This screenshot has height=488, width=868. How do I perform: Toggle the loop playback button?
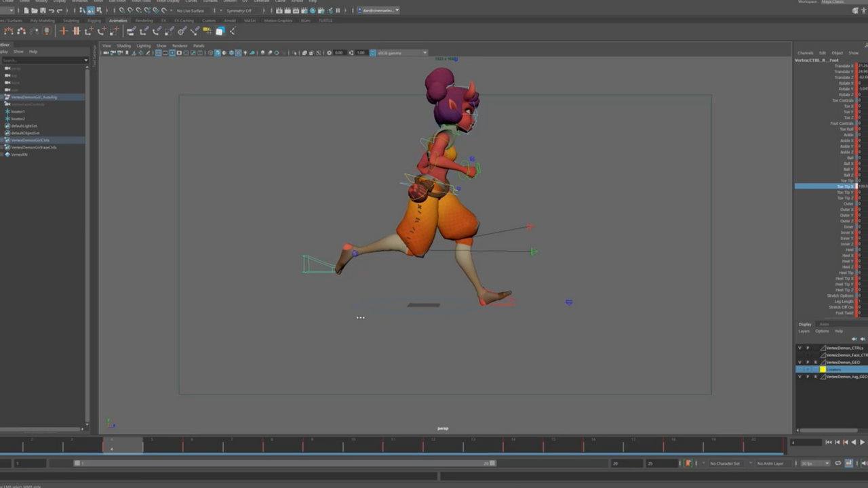point(838,464)
